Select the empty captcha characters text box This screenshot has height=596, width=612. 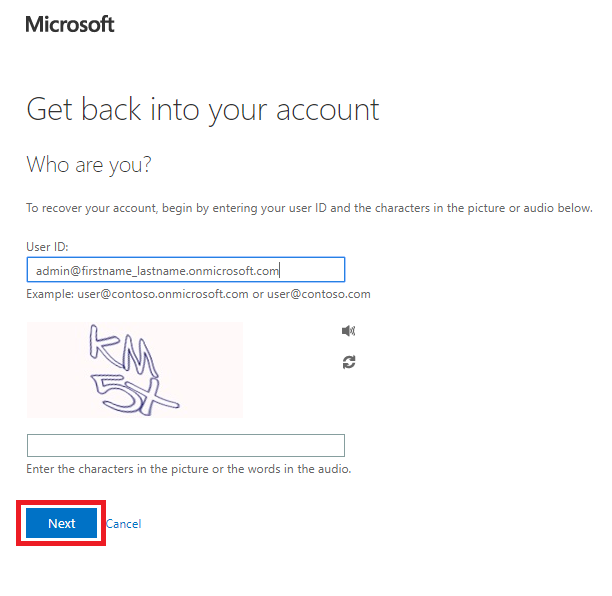tap(186, 445)
